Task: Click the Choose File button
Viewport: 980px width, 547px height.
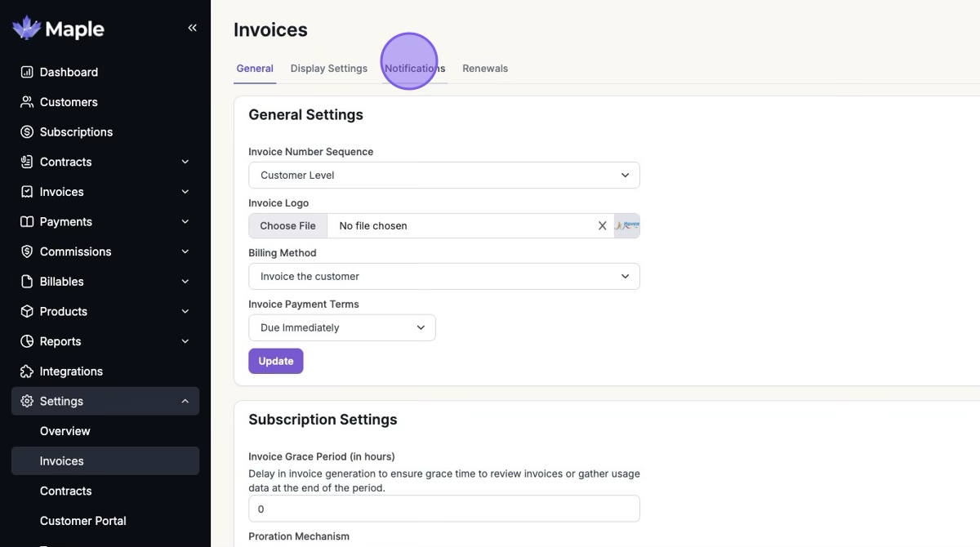Action: coord(287,226)
